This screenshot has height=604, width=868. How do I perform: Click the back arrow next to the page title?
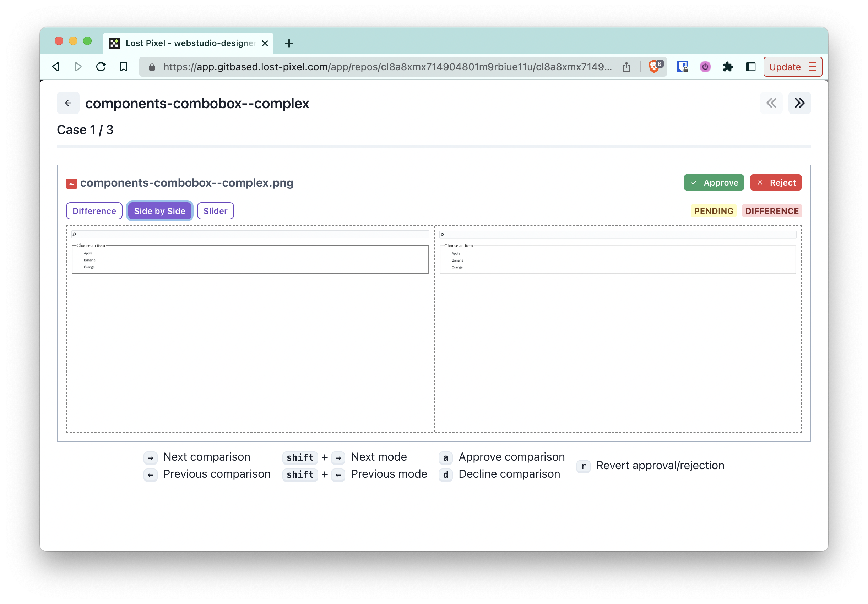[x=68, y=103]
